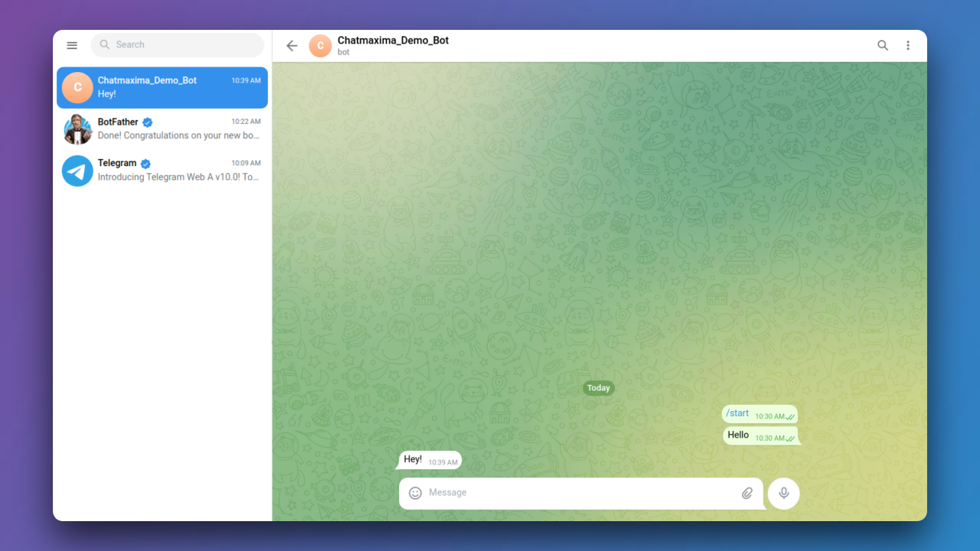Focus the Search field in sidebar
The height and width of the screenshot is (551, 980).
(x=177, y=45)
